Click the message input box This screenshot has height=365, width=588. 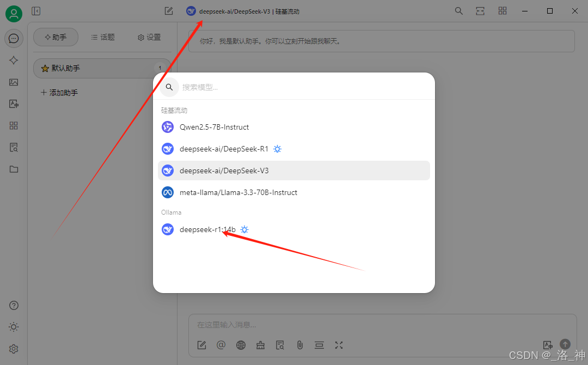coord(382,325)
